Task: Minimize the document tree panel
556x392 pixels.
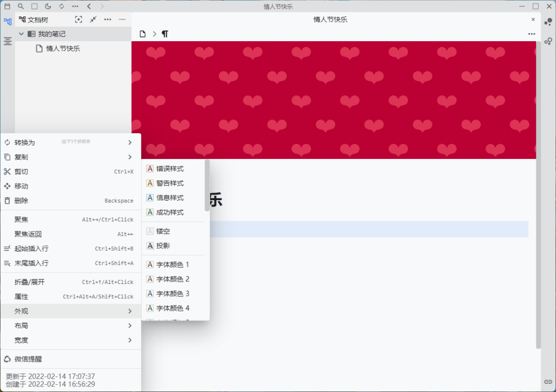Action: click(122, 20)
